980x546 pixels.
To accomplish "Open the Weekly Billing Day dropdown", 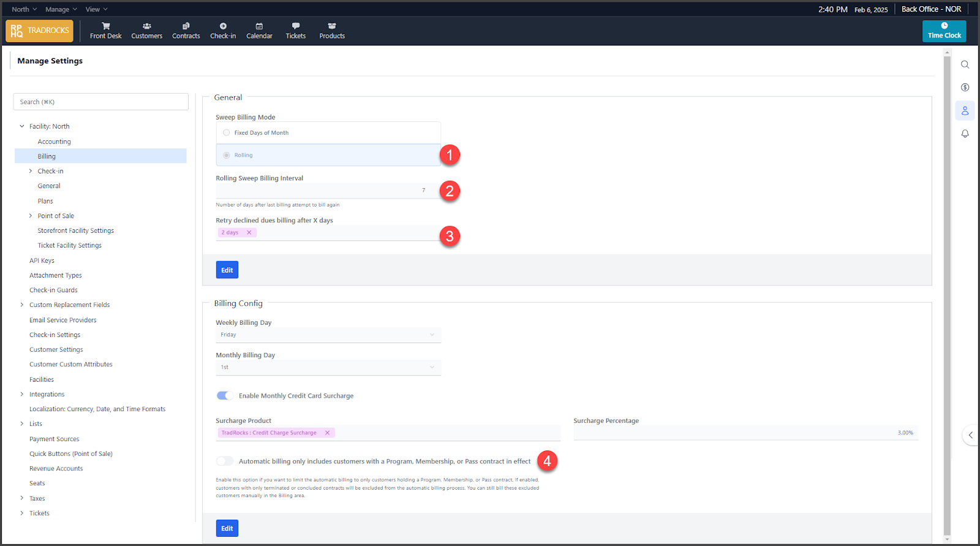I will [328, 335].
